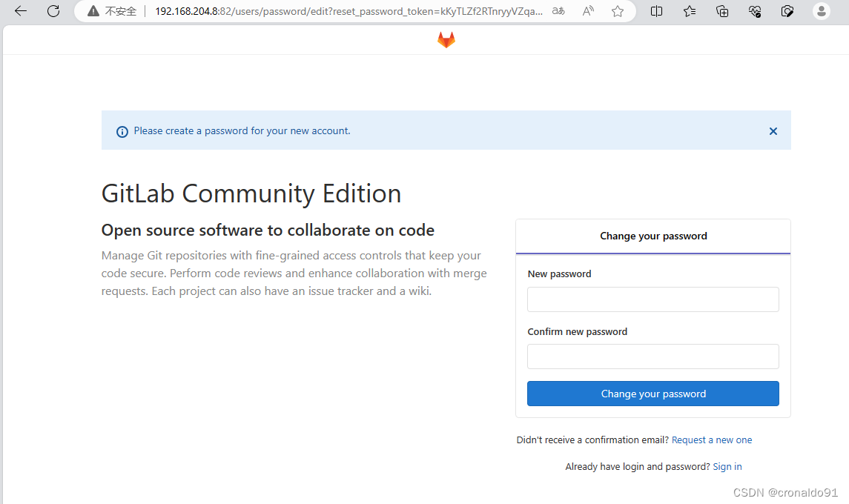Click the address bar URL text

pyautogui.click(x=348, y=11)
